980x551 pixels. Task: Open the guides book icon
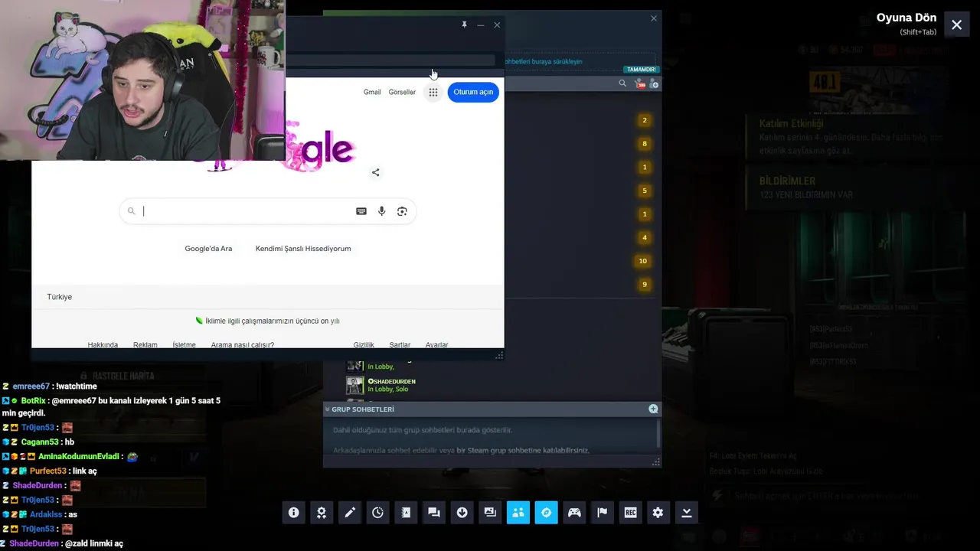click(406, 513)
